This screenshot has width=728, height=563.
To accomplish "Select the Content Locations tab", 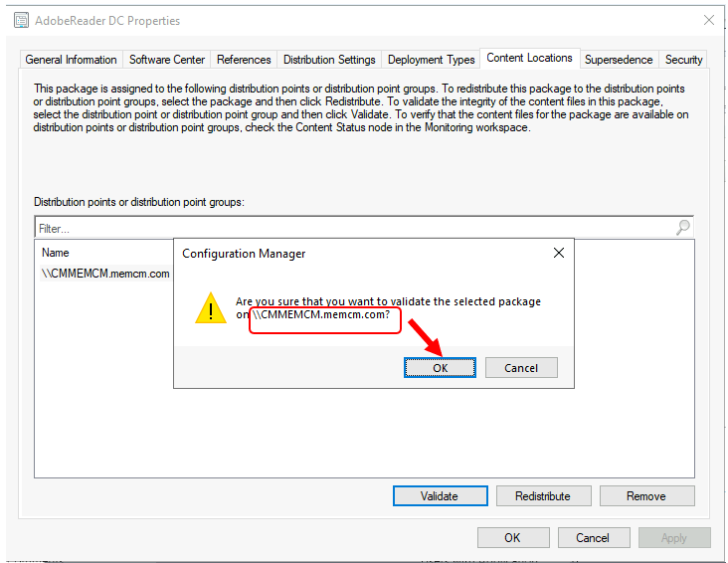I will click(x=529, y=58).
